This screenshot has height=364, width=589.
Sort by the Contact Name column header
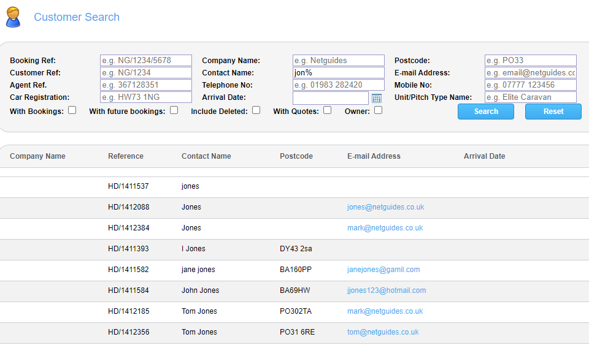coord(206,156)
